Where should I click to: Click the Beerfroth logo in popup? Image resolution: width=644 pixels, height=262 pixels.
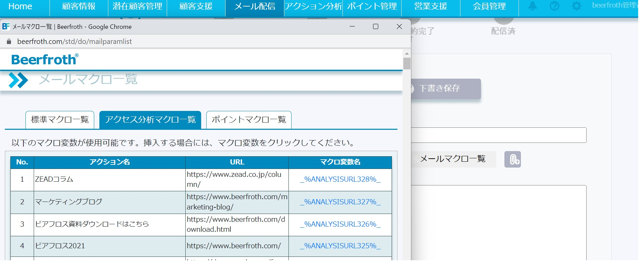pyautogui.click(x=45, y=59)
